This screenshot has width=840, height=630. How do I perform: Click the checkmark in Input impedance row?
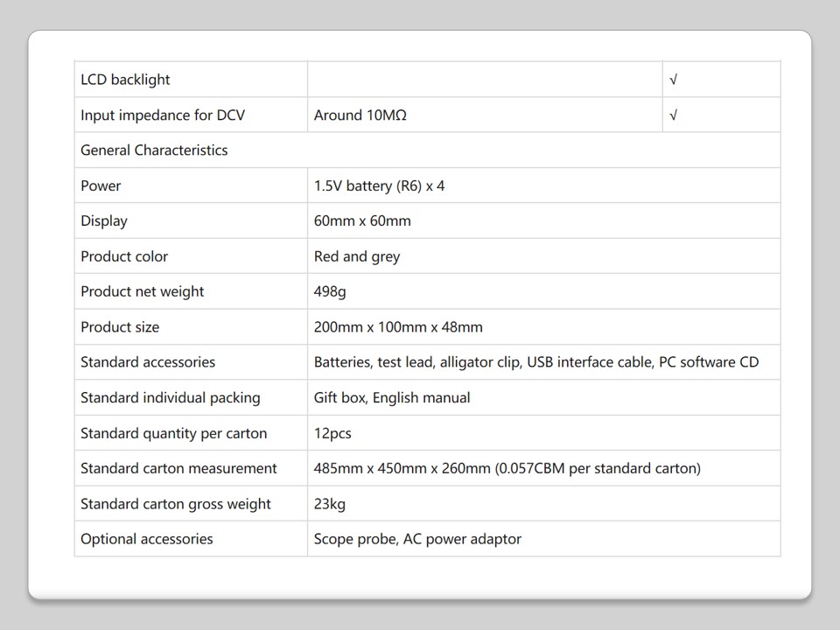[x=673, y=115]
